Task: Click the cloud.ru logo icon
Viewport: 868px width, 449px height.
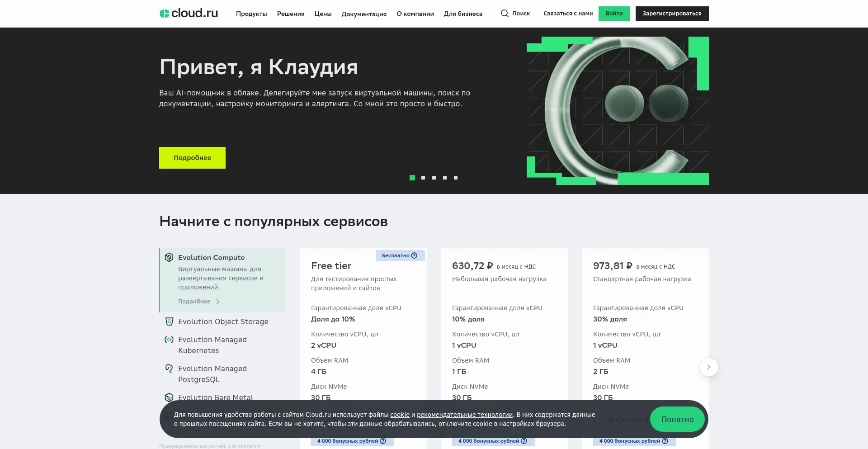Action: (165, 14)
